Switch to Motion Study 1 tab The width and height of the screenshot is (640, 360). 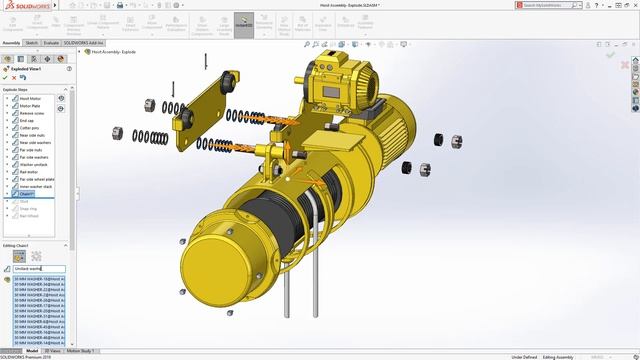(x=80, y=351)
